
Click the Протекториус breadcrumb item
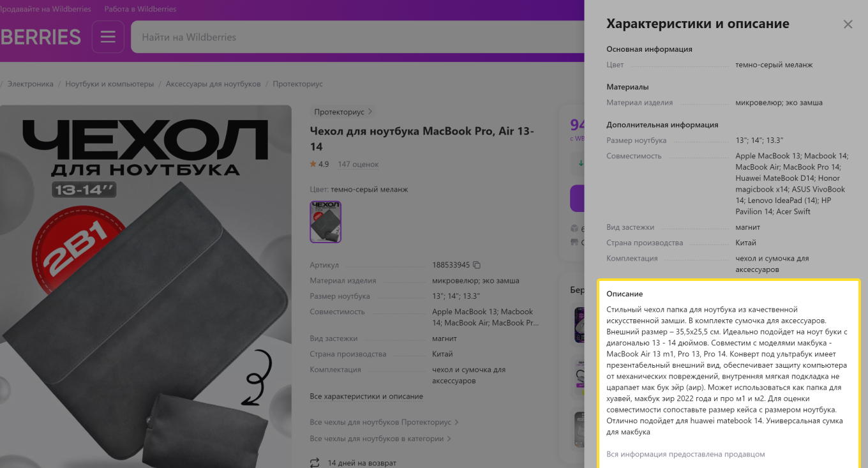tap(298, 84)
